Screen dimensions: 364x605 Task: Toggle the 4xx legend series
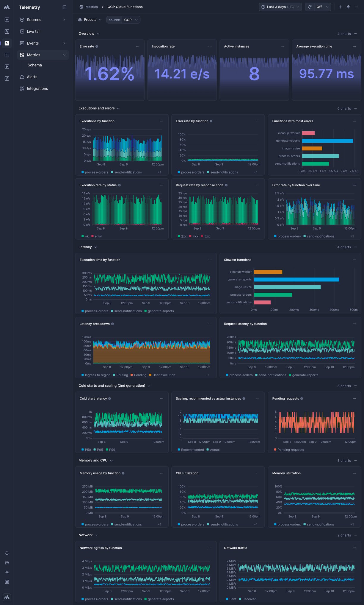point(194,236)
